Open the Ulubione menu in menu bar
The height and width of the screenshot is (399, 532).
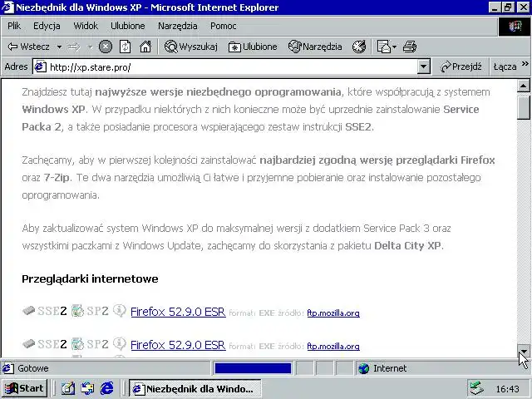click(x=128, y=26)
